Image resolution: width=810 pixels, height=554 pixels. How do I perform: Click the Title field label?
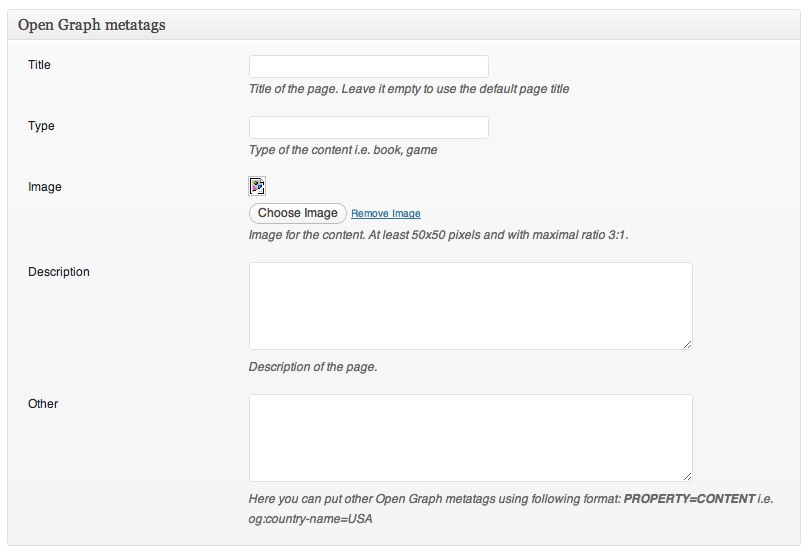pos(40,66)
